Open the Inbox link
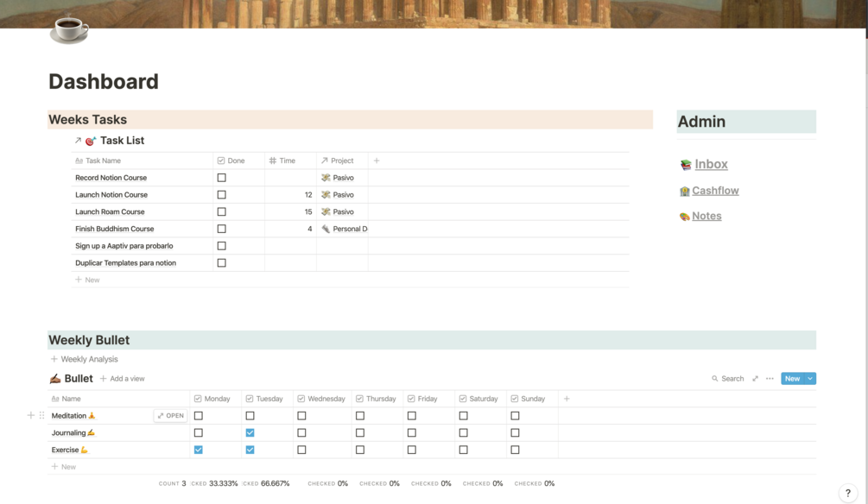The width and height of the screenshot is (868, 504). pyautogui.click(x=711, y=164)
